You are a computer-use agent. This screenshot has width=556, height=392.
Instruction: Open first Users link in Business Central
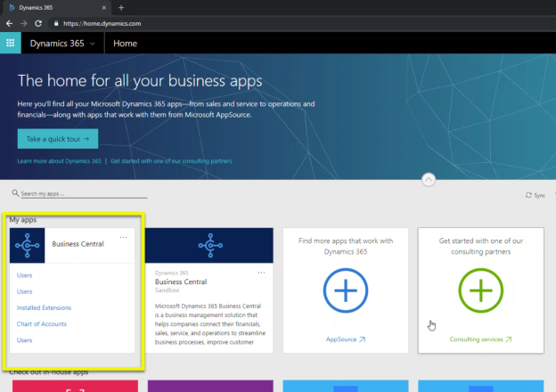click(x=24, y=275)
